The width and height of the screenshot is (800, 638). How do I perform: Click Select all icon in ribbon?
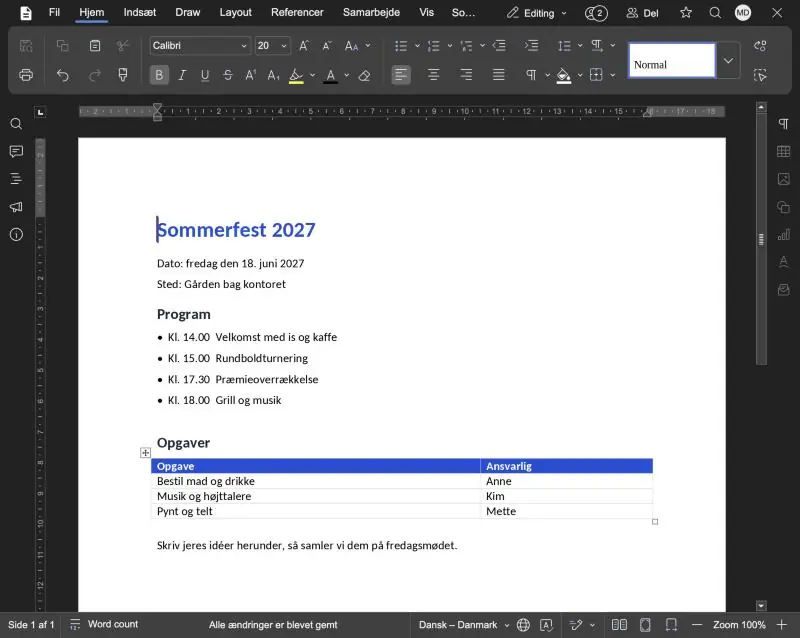point(760,76)
